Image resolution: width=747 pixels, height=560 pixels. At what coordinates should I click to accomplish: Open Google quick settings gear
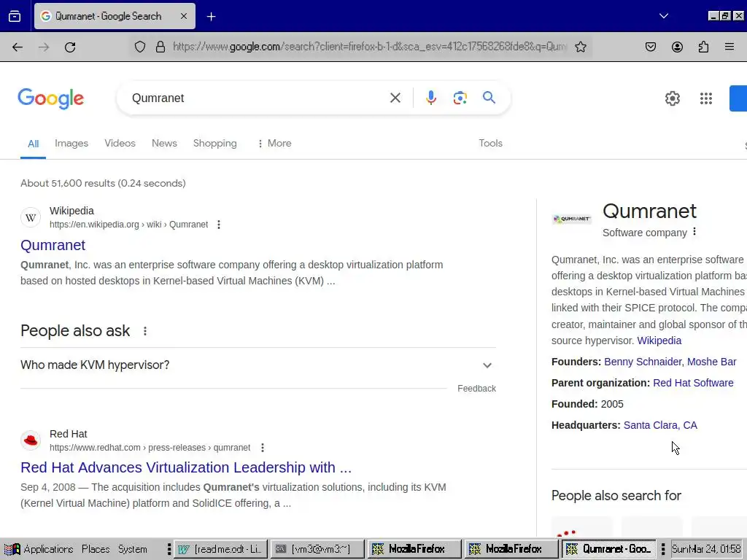[x=672, y=98]
